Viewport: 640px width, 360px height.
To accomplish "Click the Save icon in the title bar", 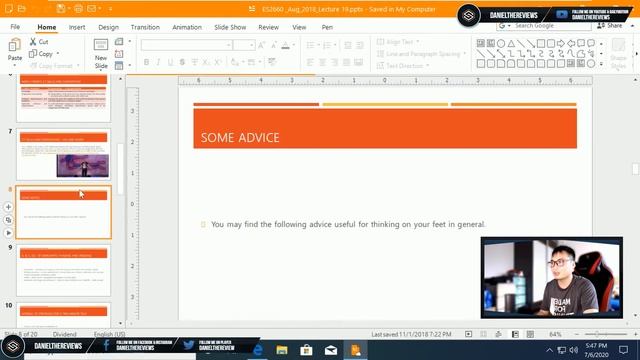I will click(x=60, y=9).
